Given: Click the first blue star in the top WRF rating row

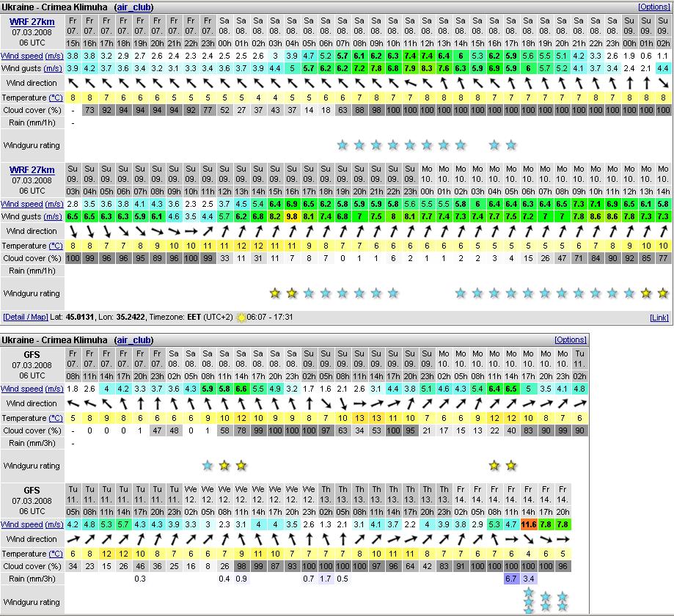Looking at the screenshot, I should tap(343, 145).
